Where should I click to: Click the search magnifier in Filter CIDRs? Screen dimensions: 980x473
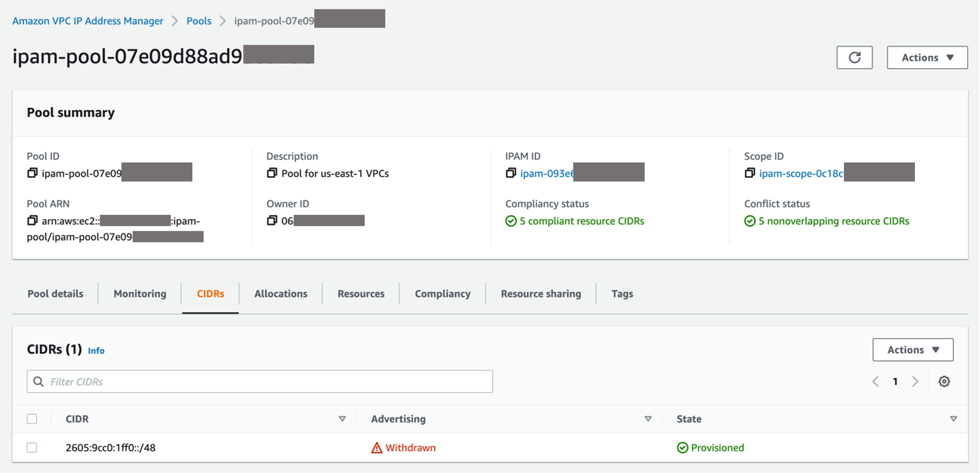[39, 381]
